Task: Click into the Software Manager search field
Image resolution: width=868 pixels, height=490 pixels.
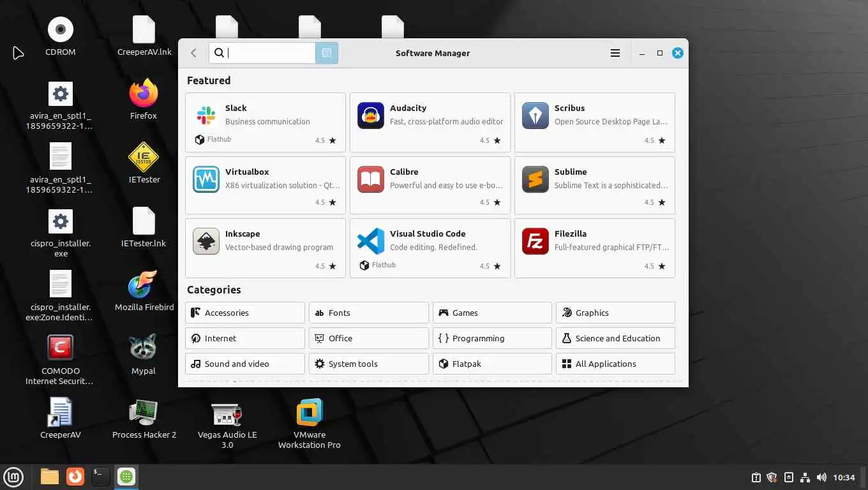Action: 262,53
